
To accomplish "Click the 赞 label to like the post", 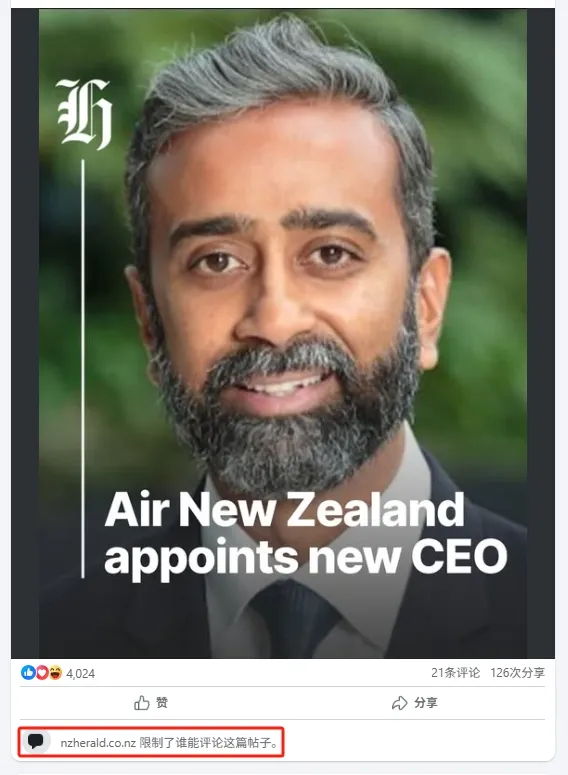I will 162,702.
